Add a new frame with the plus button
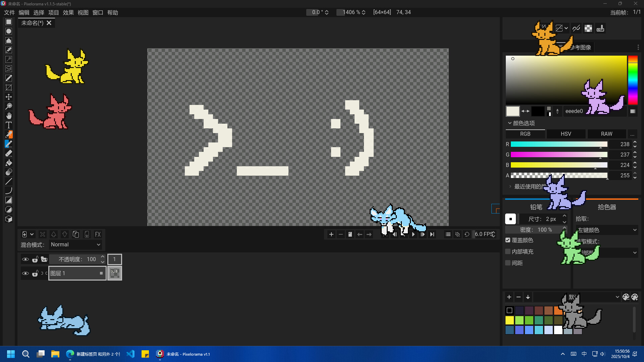644x362 pixels. point(332,234)
